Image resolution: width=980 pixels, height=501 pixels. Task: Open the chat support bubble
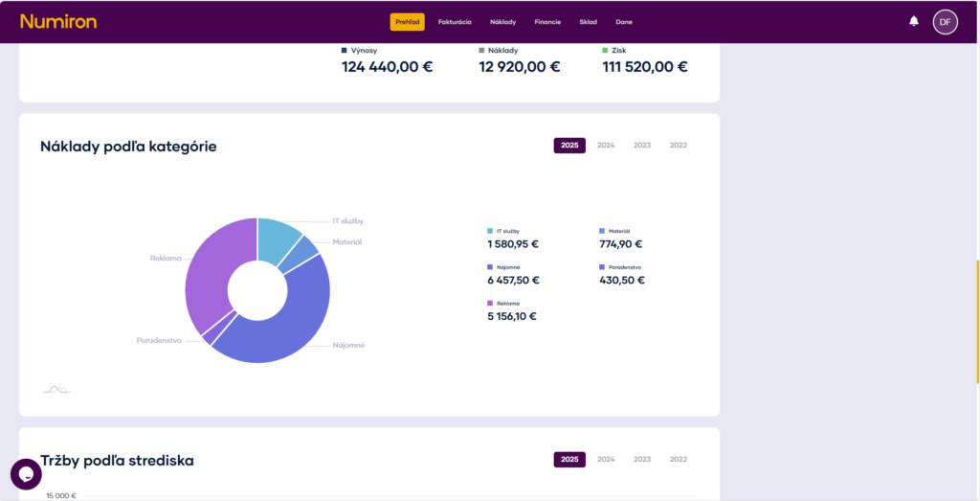[x=26, y=474]
